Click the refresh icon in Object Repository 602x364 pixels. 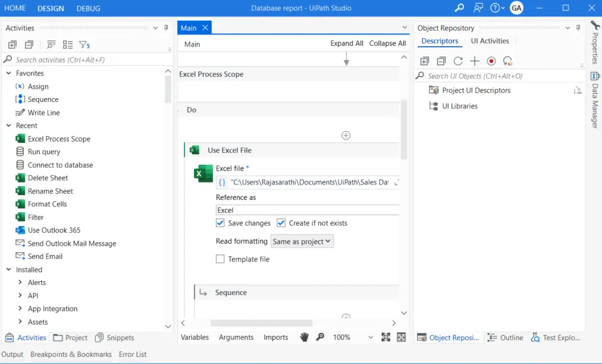click(458, 61)
